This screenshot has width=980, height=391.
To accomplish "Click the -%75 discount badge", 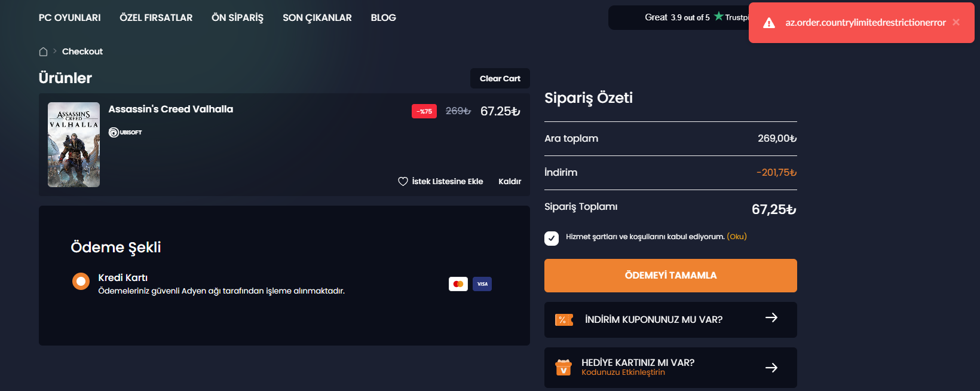I will click(424, 111).
